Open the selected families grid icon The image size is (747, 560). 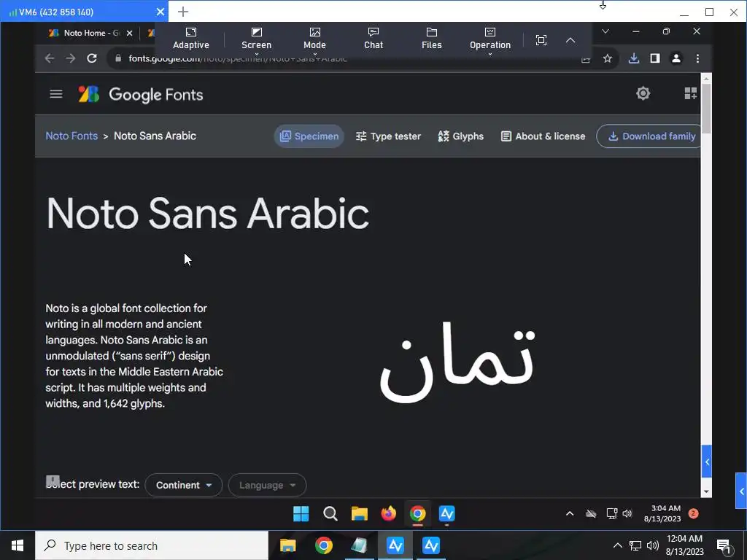[691, 93]
